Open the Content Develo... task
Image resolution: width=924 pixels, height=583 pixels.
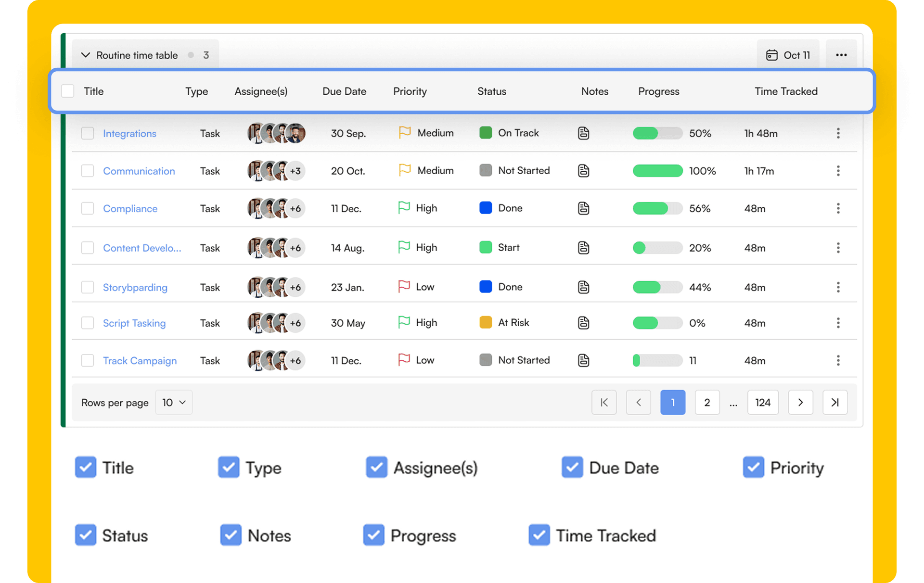pos(142,248)
